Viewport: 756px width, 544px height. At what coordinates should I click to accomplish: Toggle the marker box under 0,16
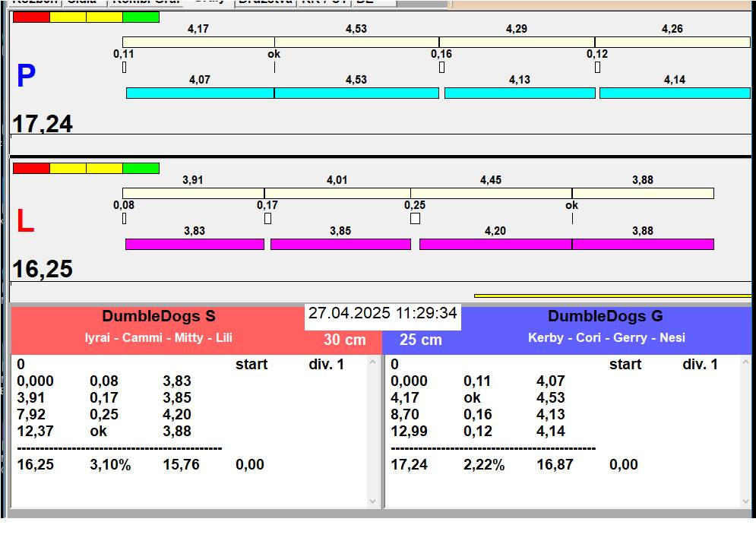coord(441,68)
